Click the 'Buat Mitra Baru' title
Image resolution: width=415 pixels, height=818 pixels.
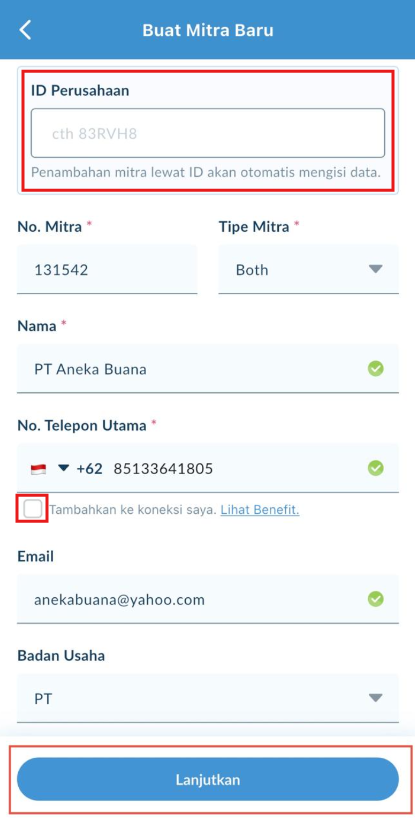pos(208,30)
